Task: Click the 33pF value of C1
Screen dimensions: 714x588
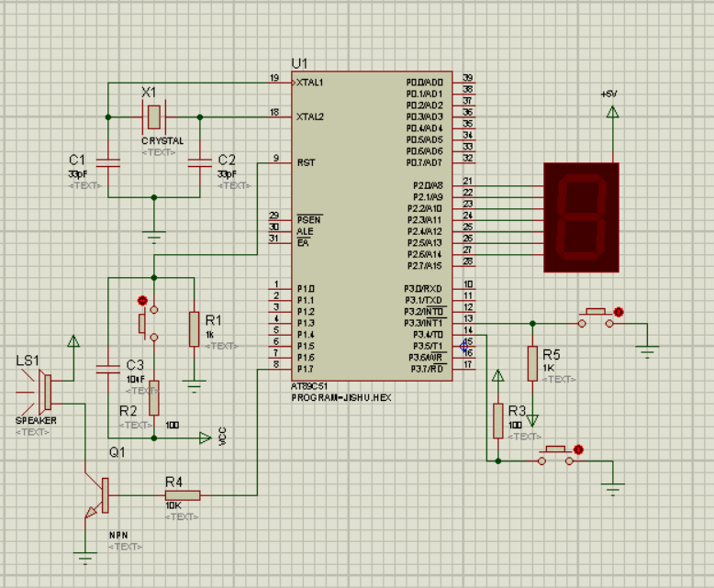Action: 77,174
